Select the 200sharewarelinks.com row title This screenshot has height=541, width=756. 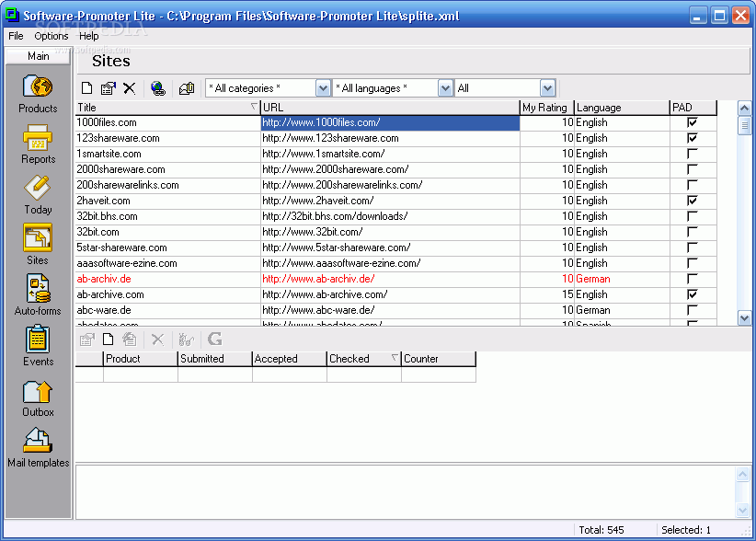[128, 185]
